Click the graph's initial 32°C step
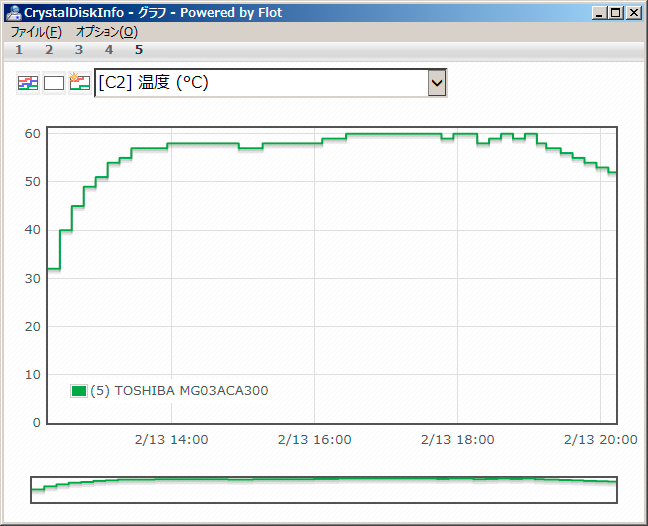The image size is (648, 526). [x=53, y=268]
